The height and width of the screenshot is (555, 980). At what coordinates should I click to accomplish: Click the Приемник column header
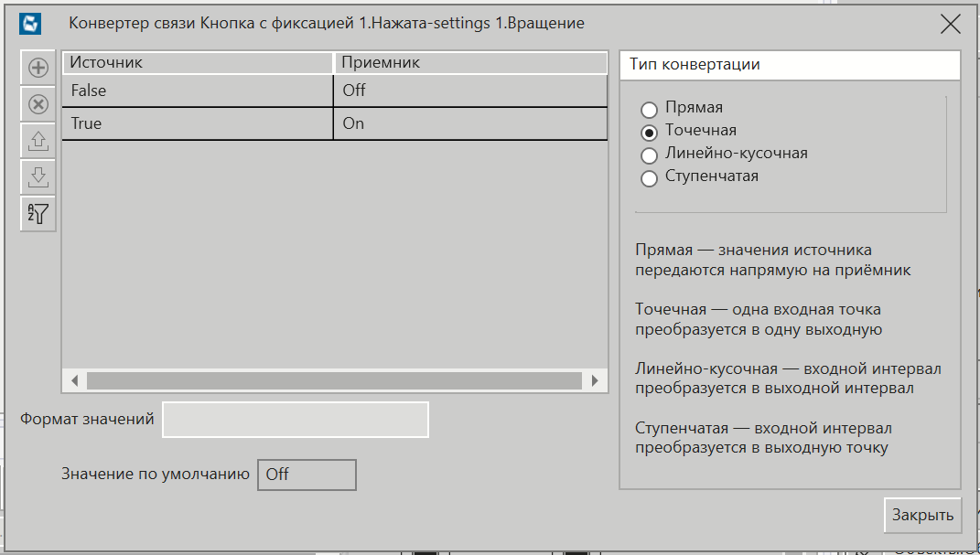point(469,63)
